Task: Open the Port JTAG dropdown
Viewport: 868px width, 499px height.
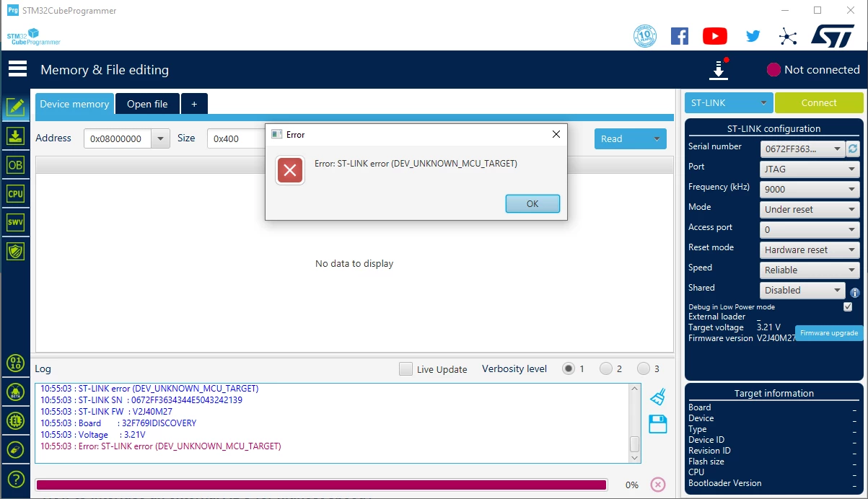Action: pyautogui.click(x=810, y=169)
